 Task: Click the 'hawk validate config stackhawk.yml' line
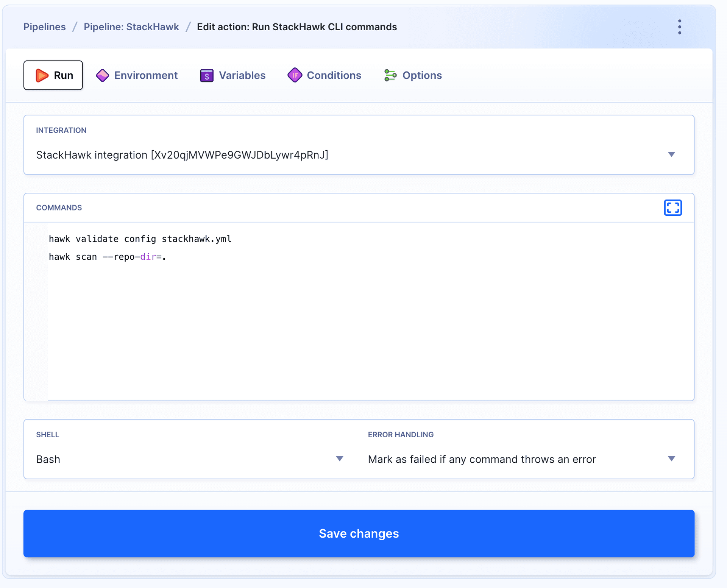tap(140, 239)
